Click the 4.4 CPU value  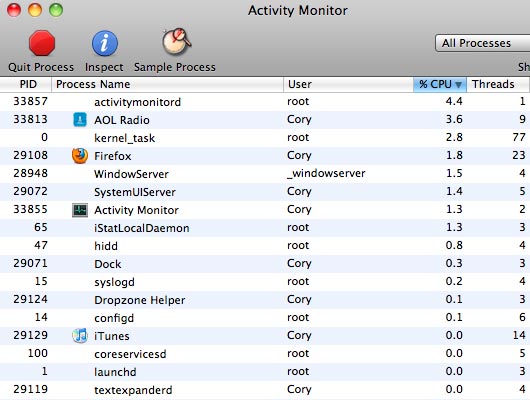pos(454,101)
